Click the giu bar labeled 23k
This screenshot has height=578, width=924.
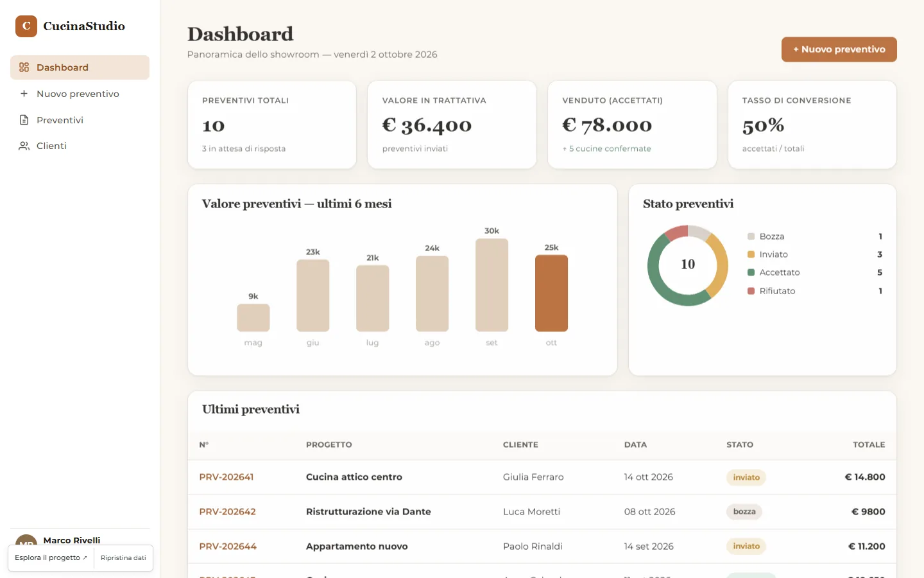tap(313, 295)
